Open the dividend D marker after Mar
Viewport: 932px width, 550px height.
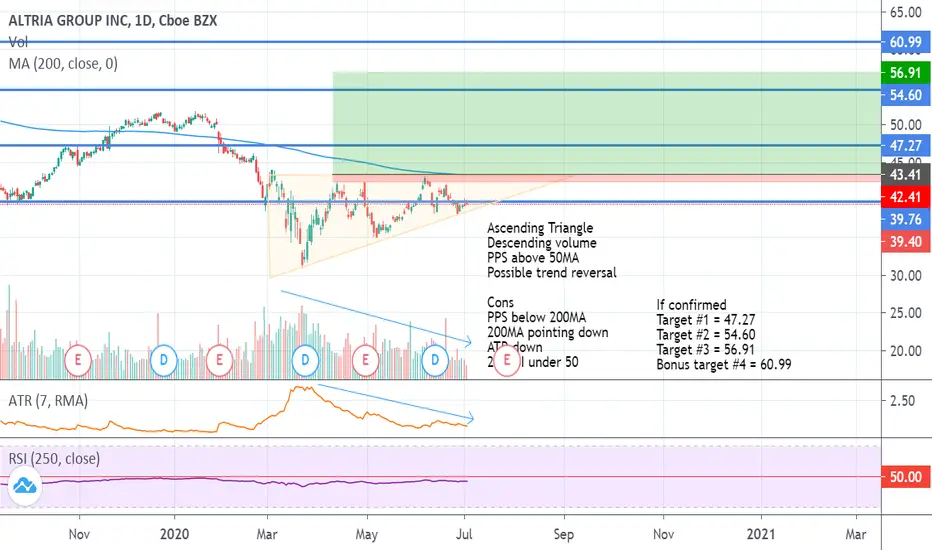tap(306, 360)
